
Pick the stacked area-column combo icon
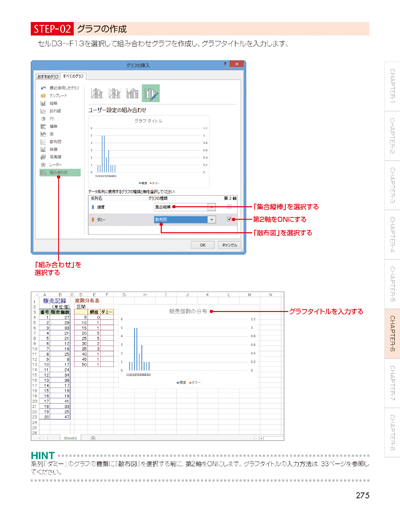tap(132, 93)
